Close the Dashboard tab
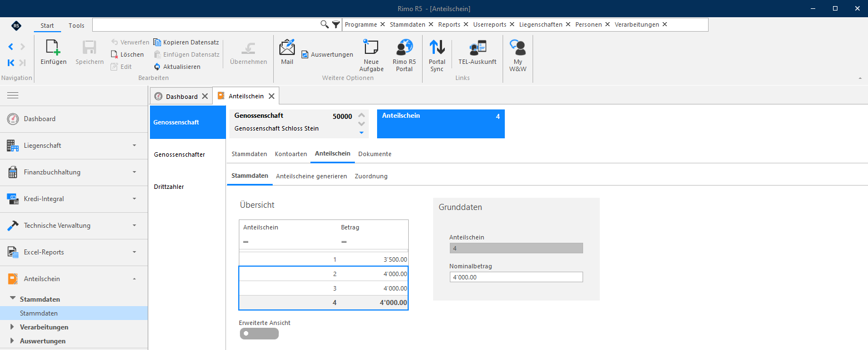 (205, 96)
